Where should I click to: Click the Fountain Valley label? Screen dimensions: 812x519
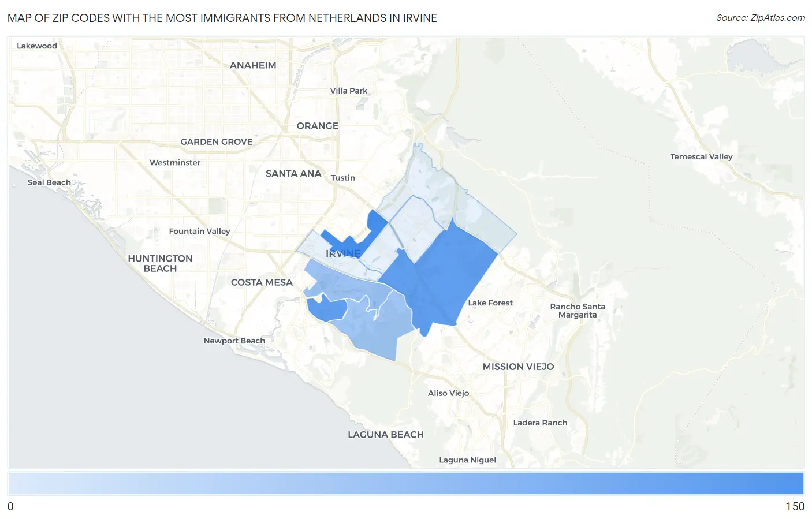(199, 232)
